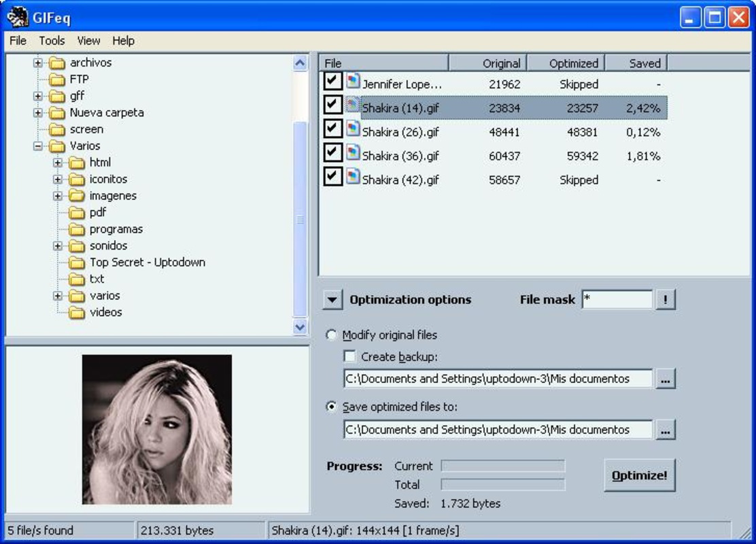Viewport: 756px width, 544px height.
Task: Uncheck the Shakira (26).gif checkbox
Action: click(332, 129)
